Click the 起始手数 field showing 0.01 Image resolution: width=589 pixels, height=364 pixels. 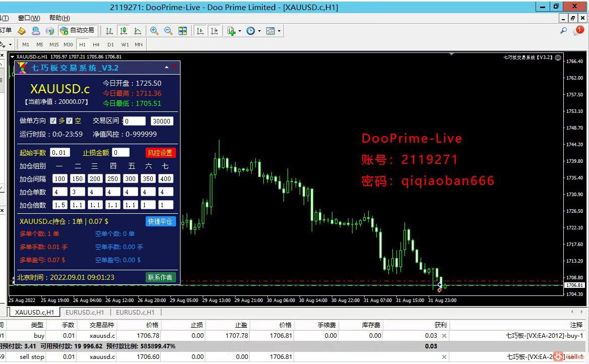[x=60, y=152]
